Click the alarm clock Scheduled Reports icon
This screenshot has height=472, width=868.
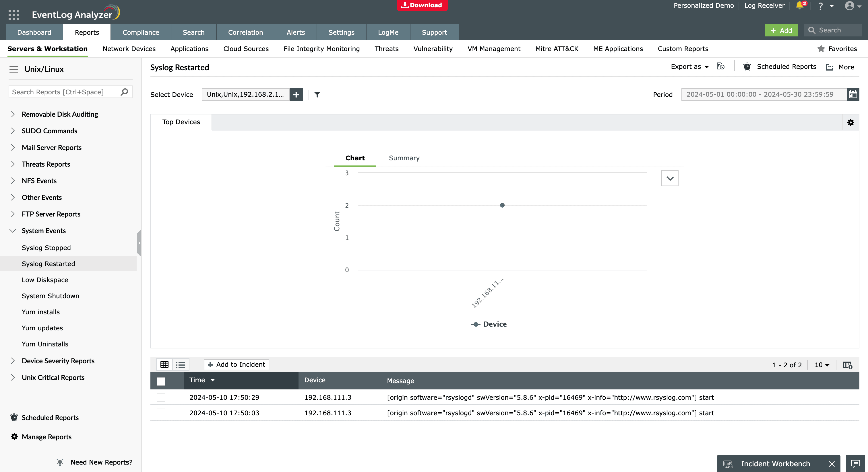coord(747,66)
